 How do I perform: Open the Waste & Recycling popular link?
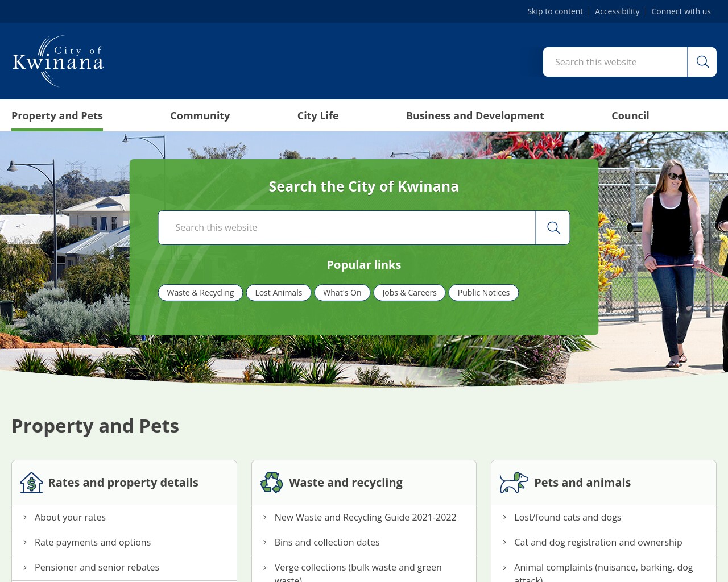[x=200, y=292]
